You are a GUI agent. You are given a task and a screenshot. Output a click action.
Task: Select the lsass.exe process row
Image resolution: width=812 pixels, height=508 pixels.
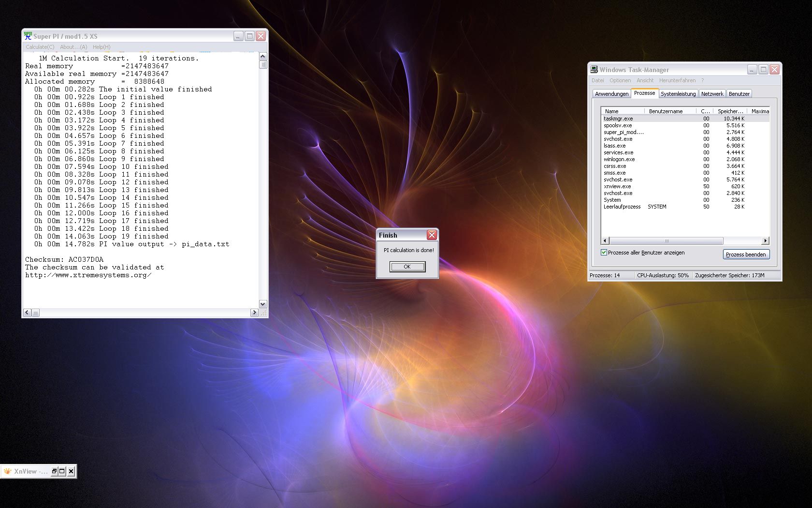tap(685, 146)
